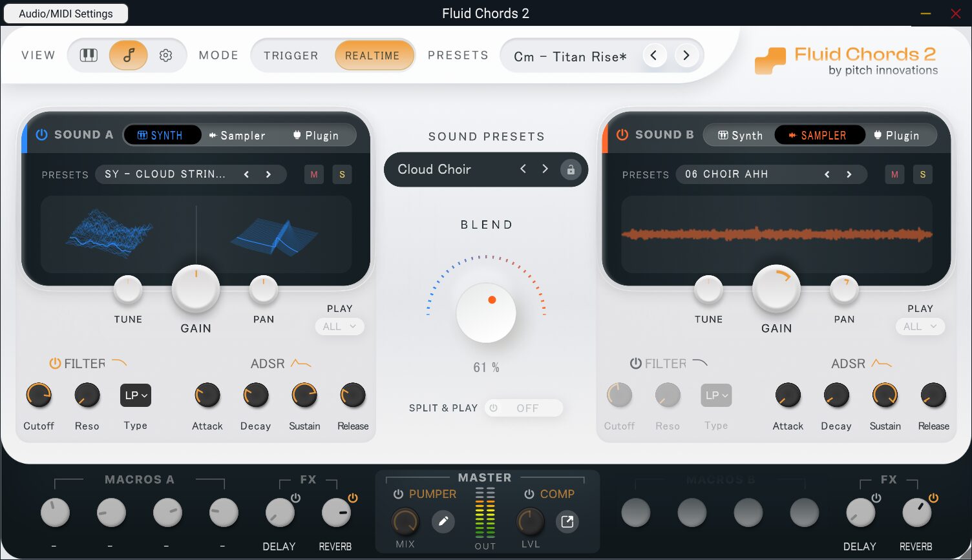Select Sound A Plugin tab
This screenshot has height=560, width=972.
click(x=316, y=136)
